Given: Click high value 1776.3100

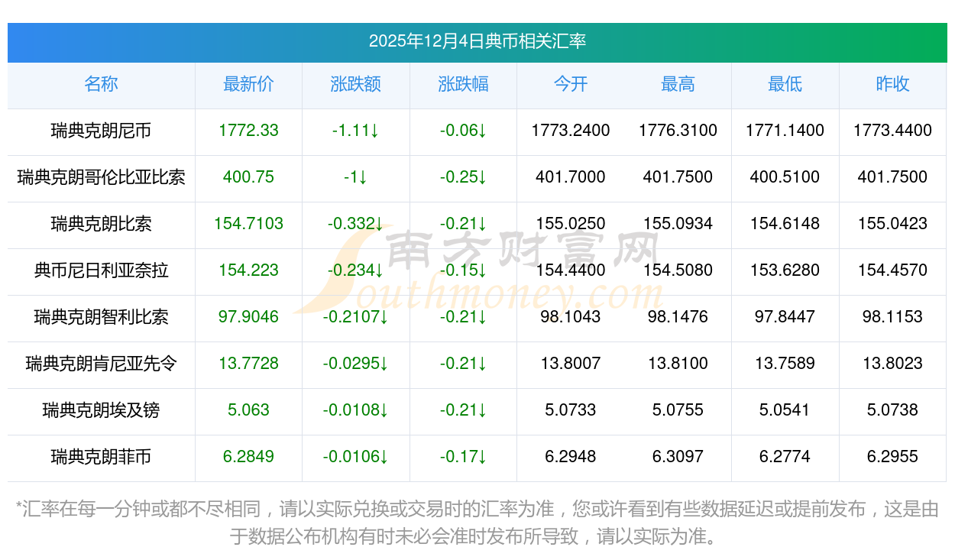Looking at the screenshot, I should point(678,131).
